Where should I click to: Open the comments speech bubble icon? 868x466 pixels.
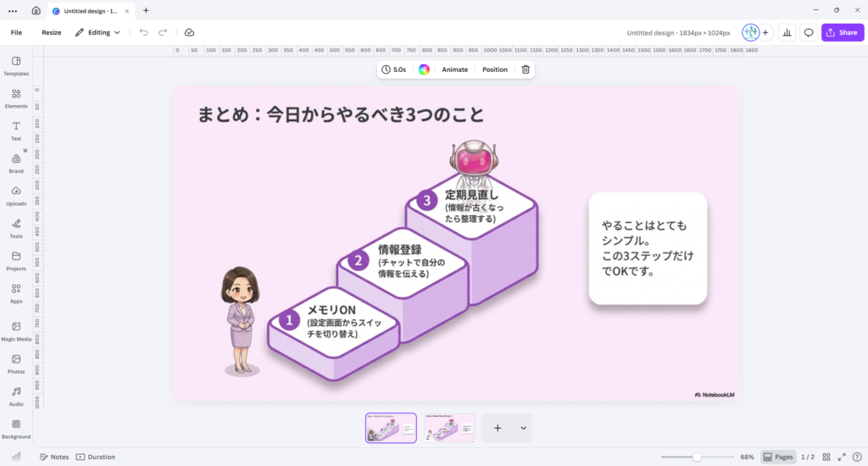tap(809, 32)
